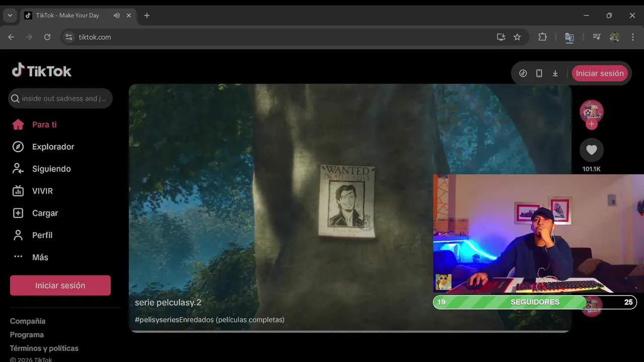Close the TikTok tab
Screen dimensions: 644x362
tap(129, 16)
